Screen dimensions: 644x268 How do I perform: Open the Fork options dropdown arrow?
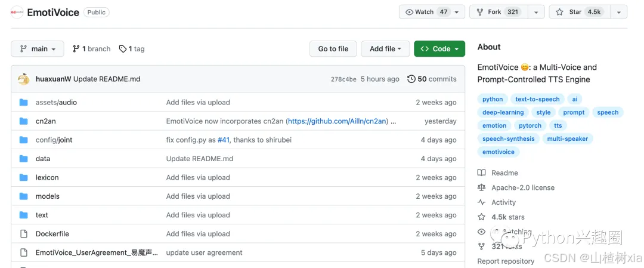(x=536, y=12)
